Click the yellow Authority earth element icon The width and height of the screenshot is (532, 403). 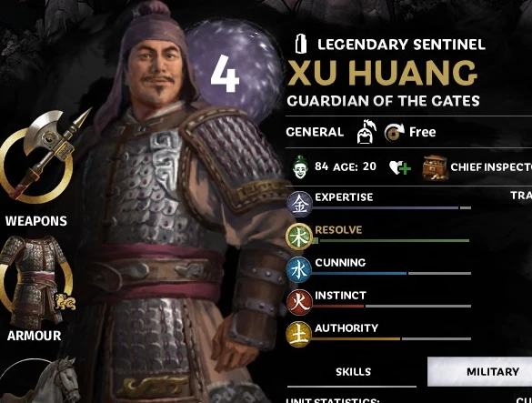tap(298, 335)
